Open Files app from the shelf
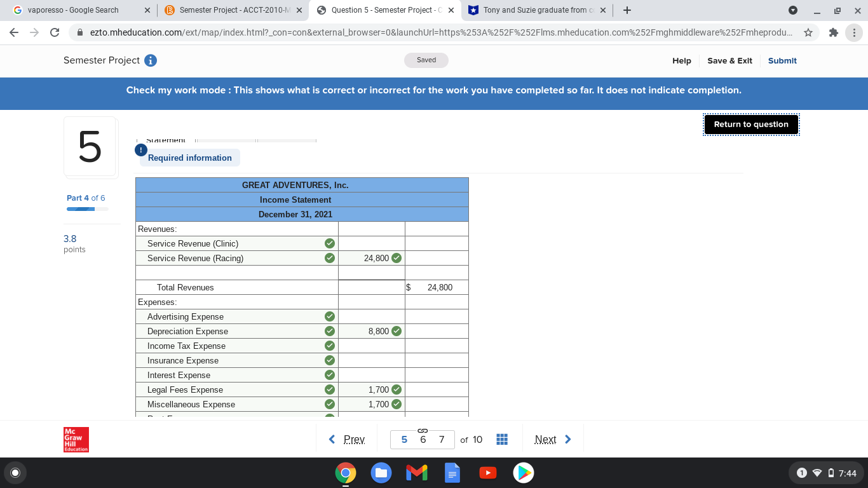The height and width of the screenshot is (488, 868). 381,473
